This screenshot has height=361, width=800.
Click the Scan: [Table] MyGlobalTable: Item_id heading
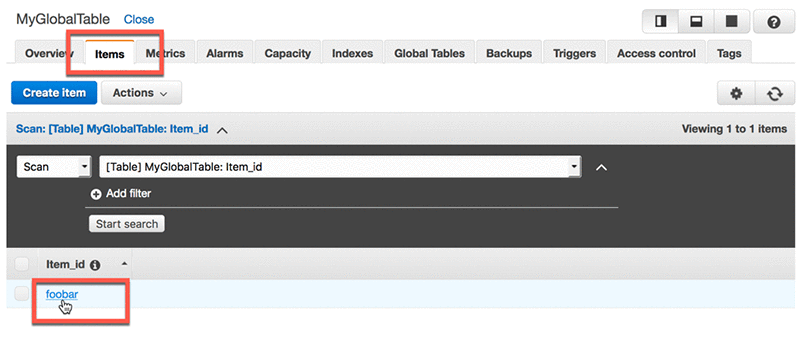coord(112,129)
